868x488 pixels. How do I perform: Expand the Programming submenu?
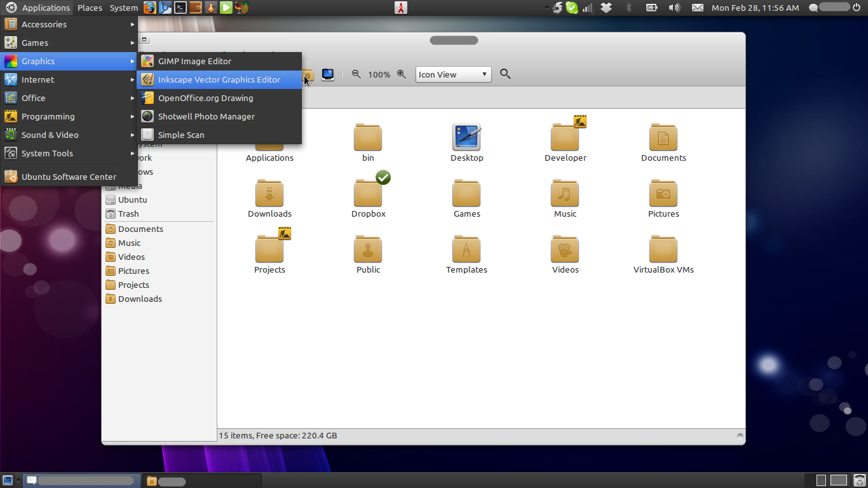pos(69,116)
